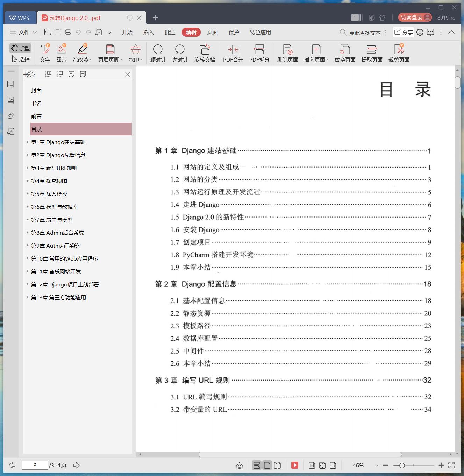464x476 pixels.
Task: Click the add bookmark icon in 书签 panel
Action: click(x=71, y=74)
